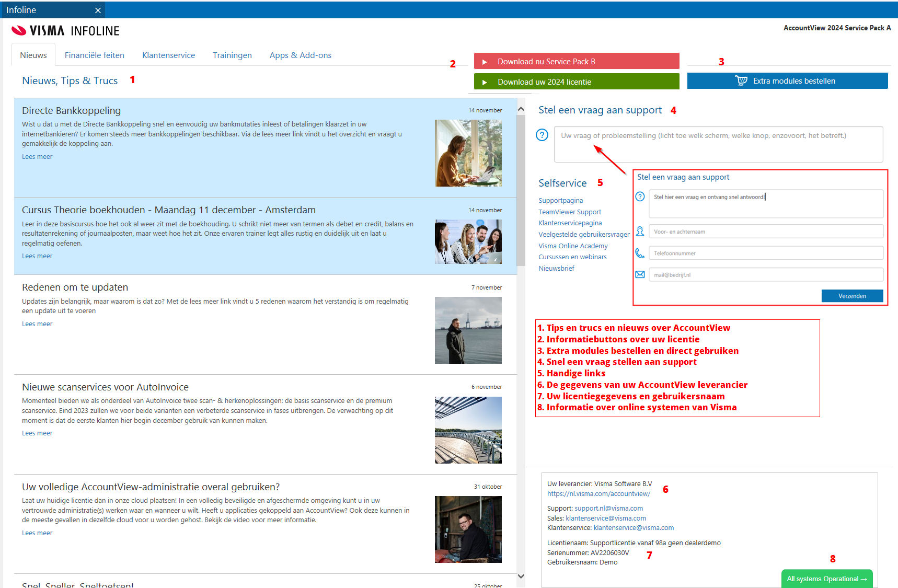Image resolution: width=898 pixels, height=588 pixels.
Task: Open Lees meer under Nieuwe scanservices voor AutoInvoice
Action: tap(37, 433)
